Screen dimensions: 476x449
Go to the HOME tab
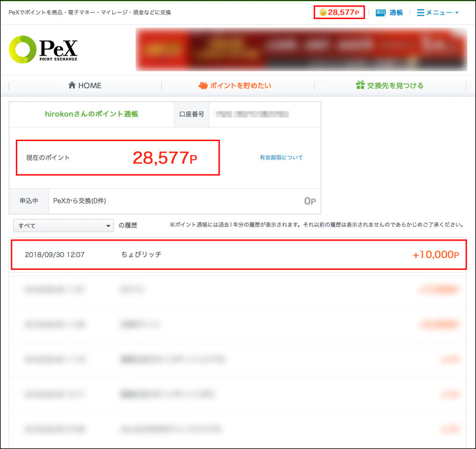pos(84,85)
